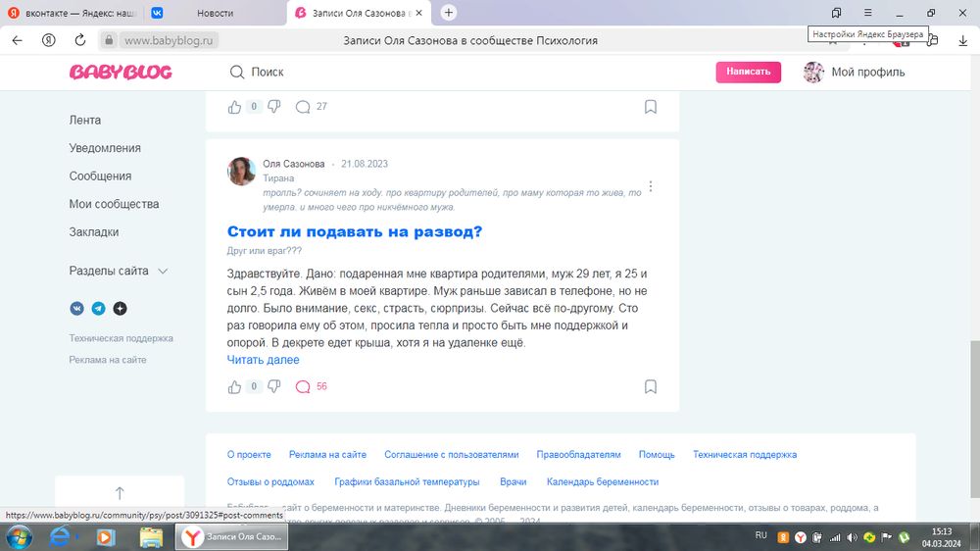Open 'Соглашение с пользователями' footer link
Image resolution: width=980 pixels, height=551 pixels.
pyautogui.click(x=451, y=455)
